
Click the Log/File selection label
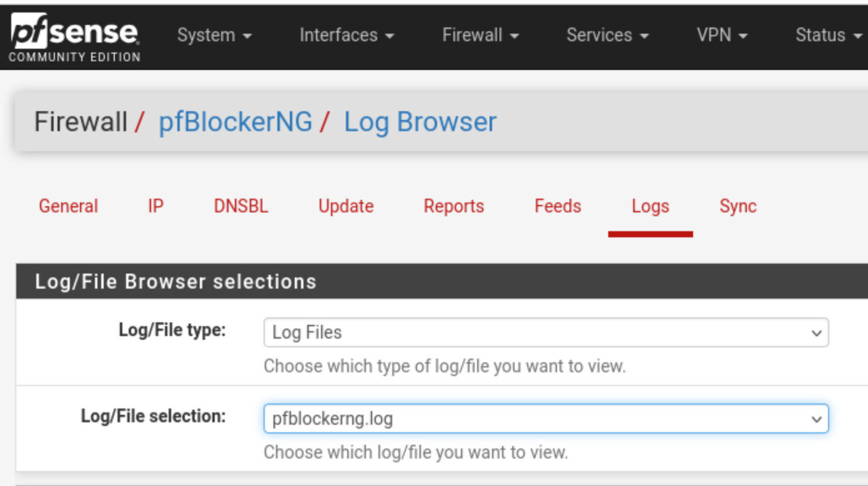(x=154, y=416)
